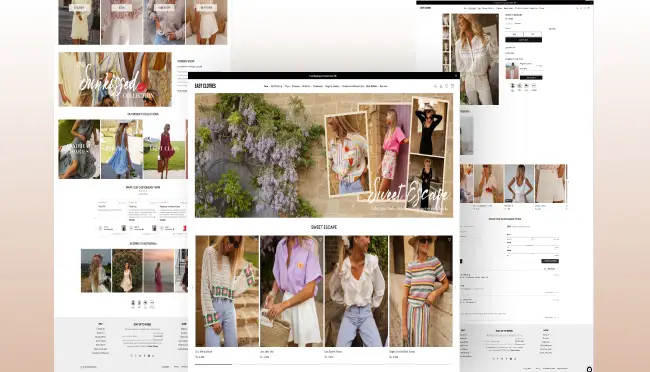The image size is (650, 372).
Task: Select the New menu item in front window
Action: (x=266, y=86)
